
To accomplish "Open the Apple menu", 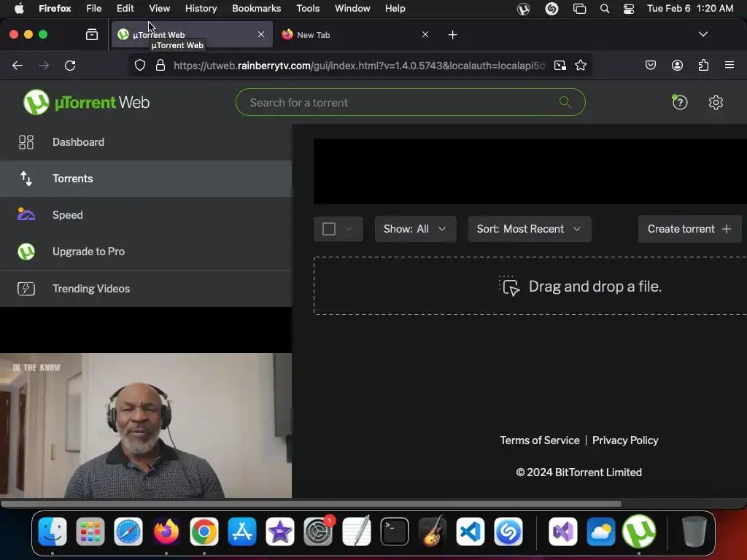I will [x=19, y=9].
